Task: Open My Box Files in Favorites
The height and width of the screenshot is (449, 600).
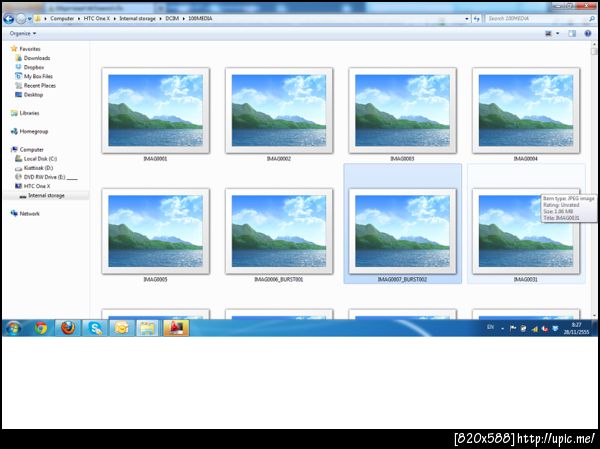Action: point(34,77)
